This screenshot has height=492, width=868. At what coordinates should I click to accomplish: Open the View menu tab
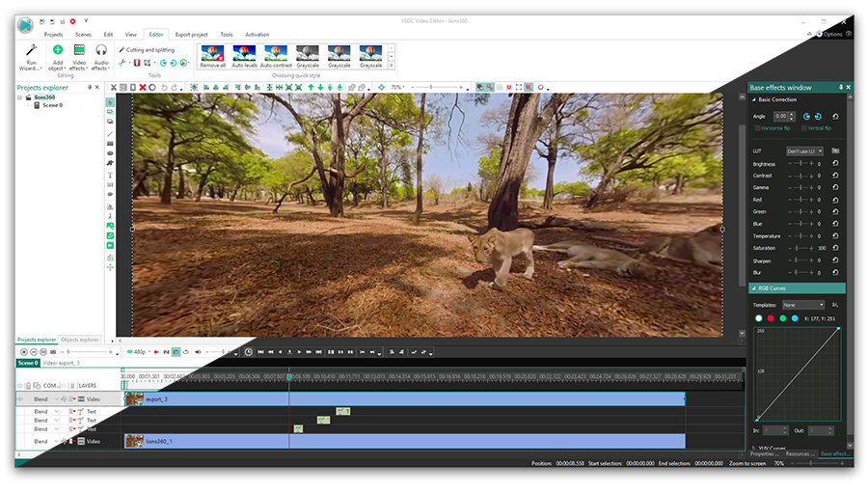130,35
